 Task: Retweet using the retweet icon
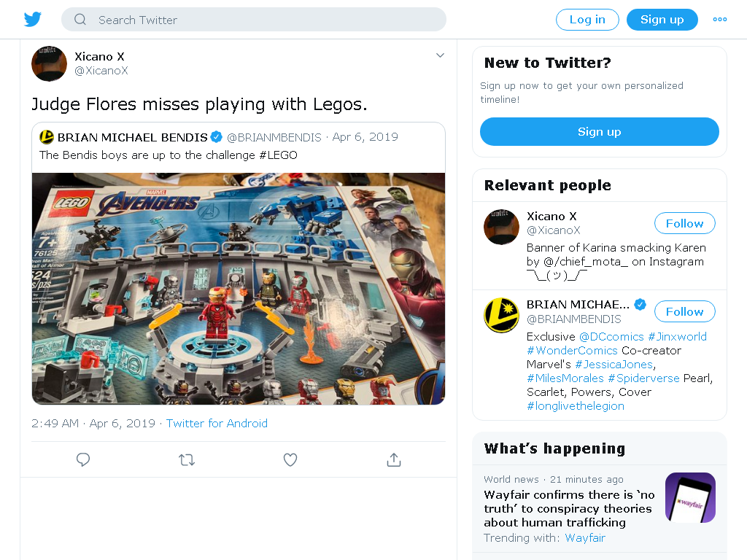click(x=187, y=459)
